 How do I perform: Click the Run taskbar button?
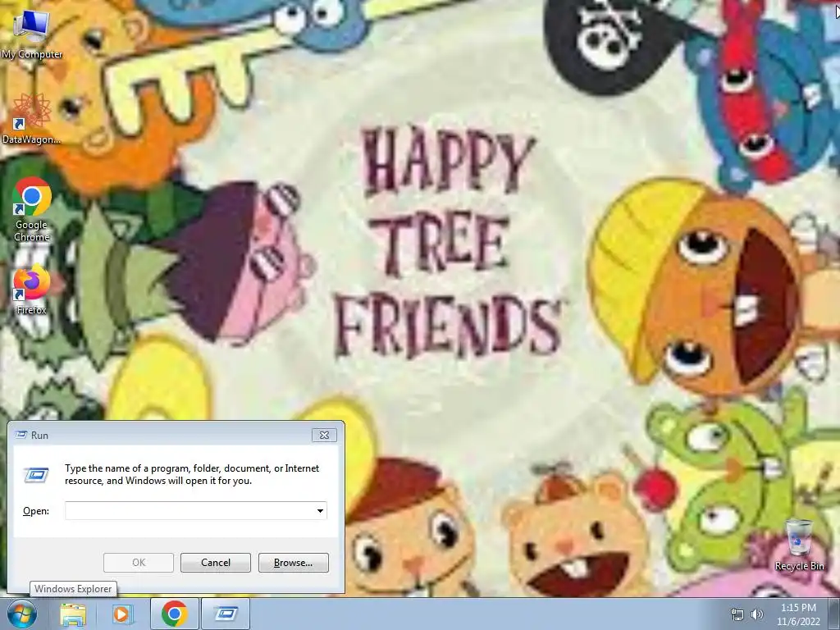click(x=226, y=614)
